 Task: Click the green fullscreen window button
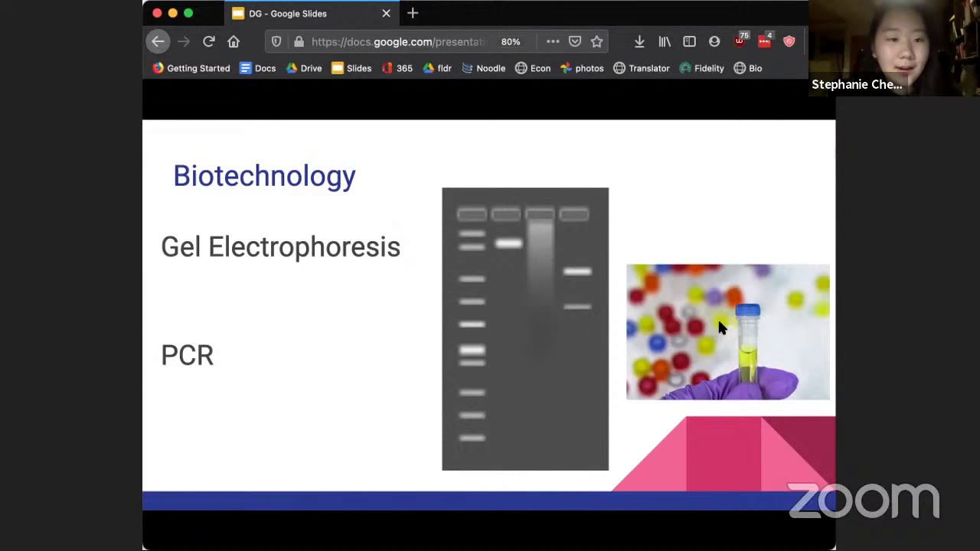pyautogui.click(x=188, y=13)
